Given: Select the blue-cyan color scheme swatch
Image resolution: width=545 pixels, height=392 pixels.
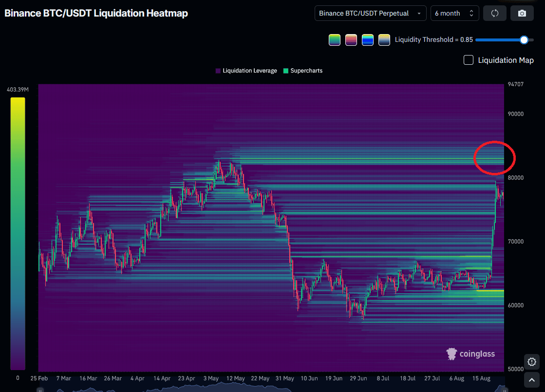Looking at the screenshot, I should (x=367, y=40).
